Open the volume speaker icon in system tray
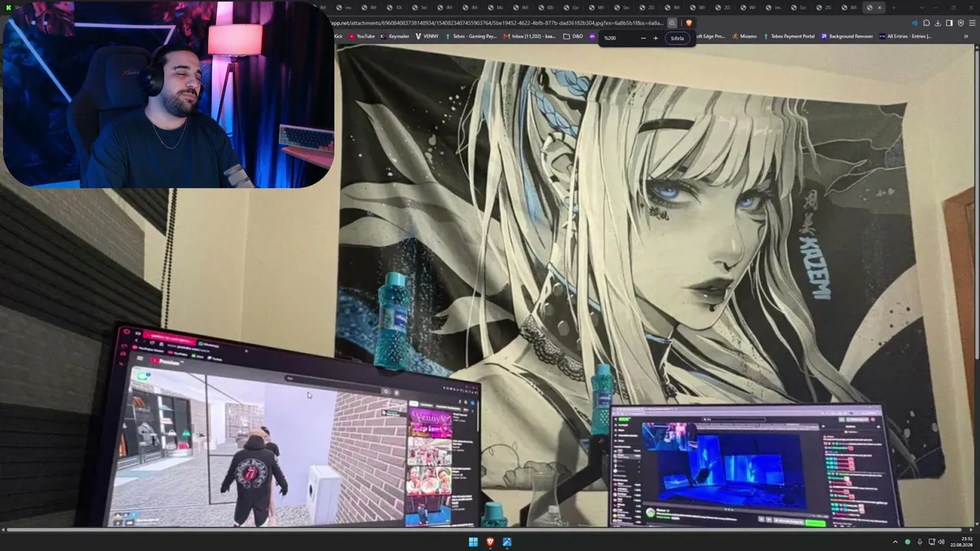980x551 pixels. click(942, 543)
